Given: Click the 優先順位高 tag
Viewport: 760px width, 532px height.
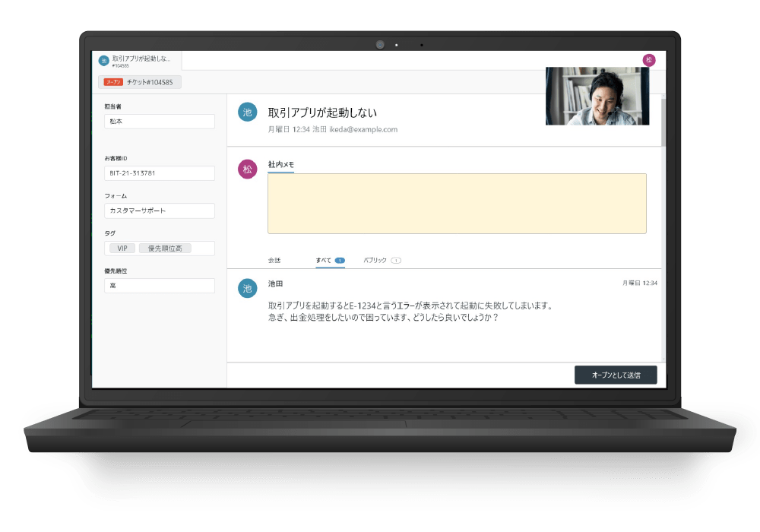Looking at the screenshot, I should 164,249.
